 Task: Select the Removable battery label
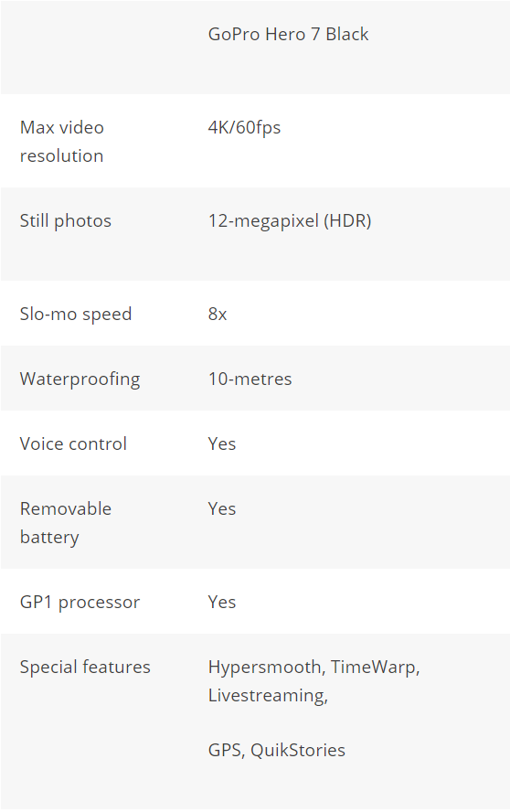[x=65, y=523]
